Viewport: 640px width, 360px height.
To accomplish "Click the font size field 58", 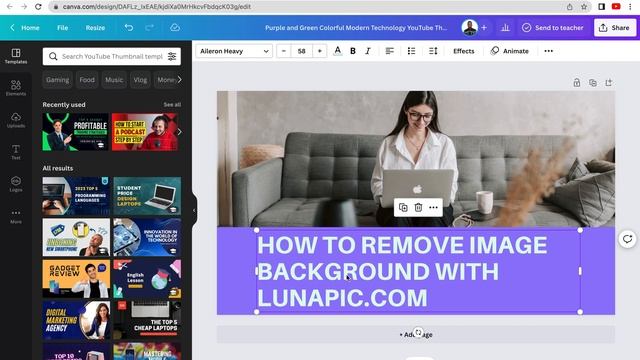I will (x=302, y=51).
